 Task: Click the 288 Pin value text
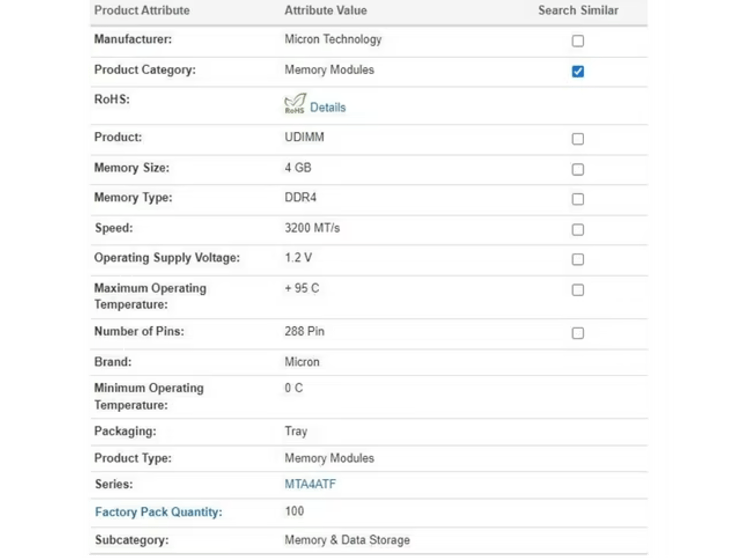coord(304,331)
